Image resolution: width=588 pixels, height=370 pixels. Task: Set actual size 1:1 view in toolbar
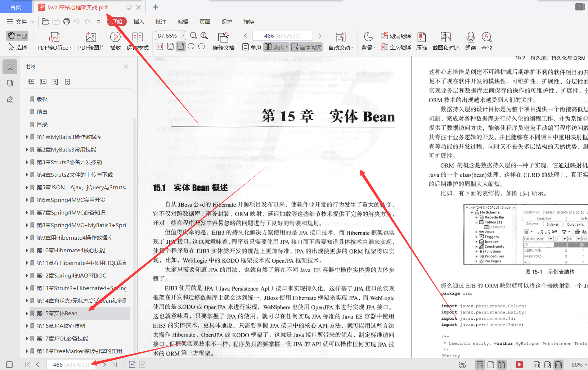point(160,46)
